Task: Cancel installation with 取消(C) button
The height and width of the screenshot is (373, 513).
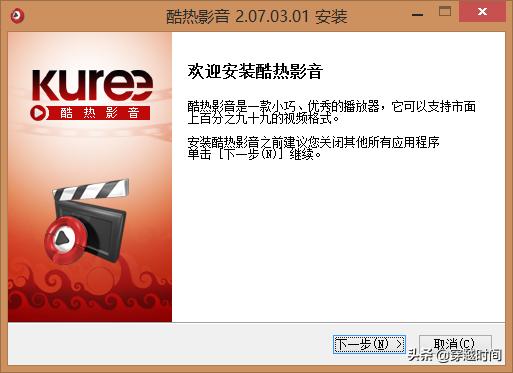Action: tap(455, 344)
